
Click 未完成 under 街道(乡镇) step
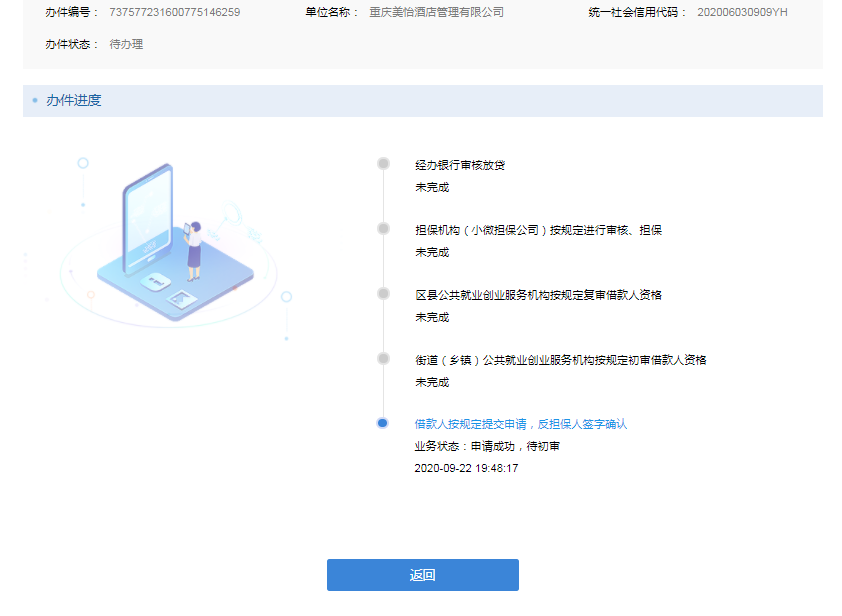432,382
